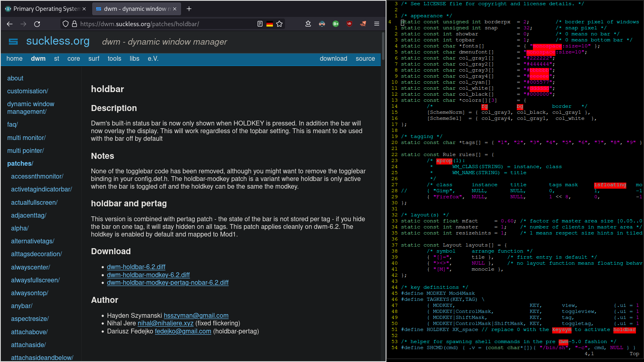The image size is (644, 362).
Task: Open the source link in the nav bar
Action: pos(365,59)
